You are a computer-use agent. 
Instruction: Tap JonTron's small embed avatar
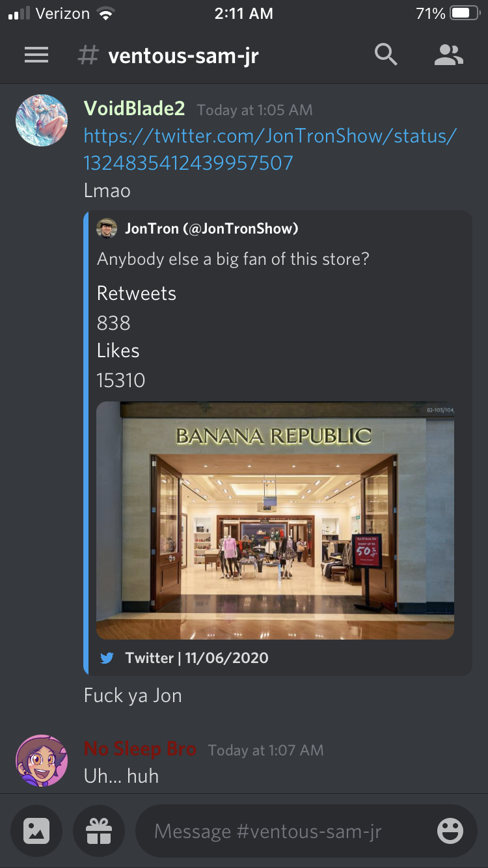pyautogui.click(x=107, y=228)
